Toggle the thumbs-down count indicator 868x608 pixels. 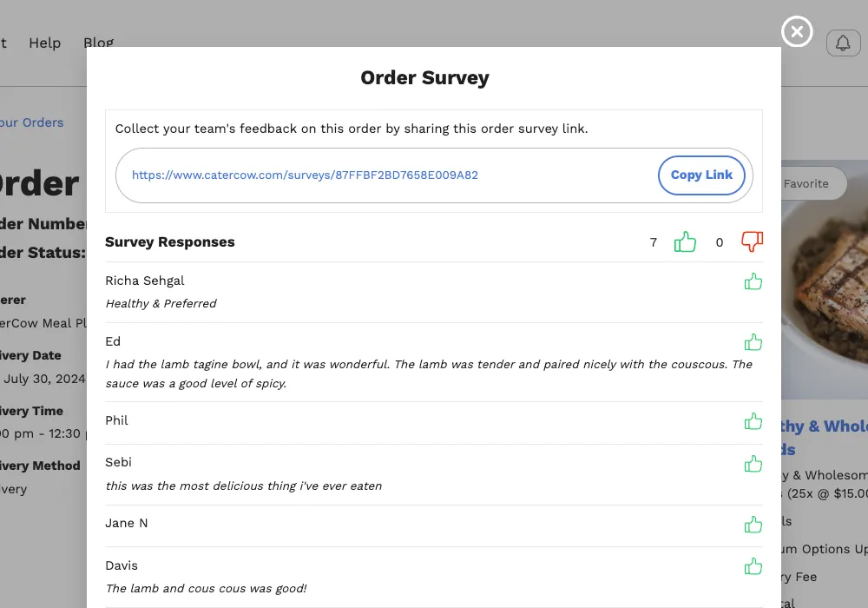(719, 242)
